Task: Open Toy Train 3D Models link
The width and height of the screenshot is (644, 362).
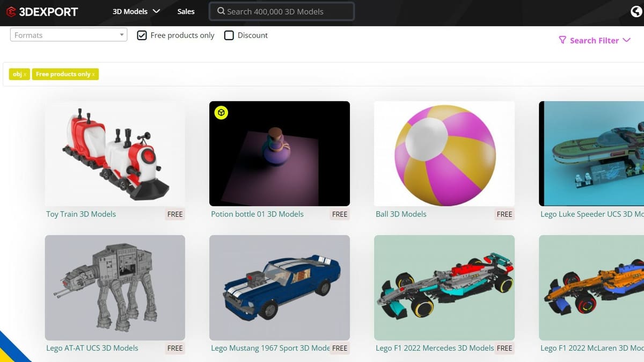Action: [x=81, y=214]
